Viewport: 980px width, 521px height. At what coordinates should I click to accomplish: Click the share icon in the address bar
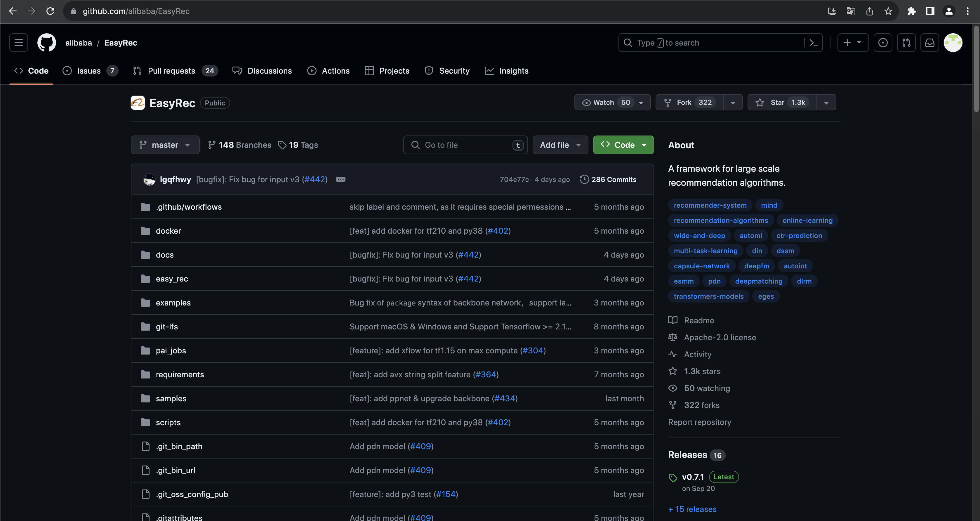click(x=869, y=11)
